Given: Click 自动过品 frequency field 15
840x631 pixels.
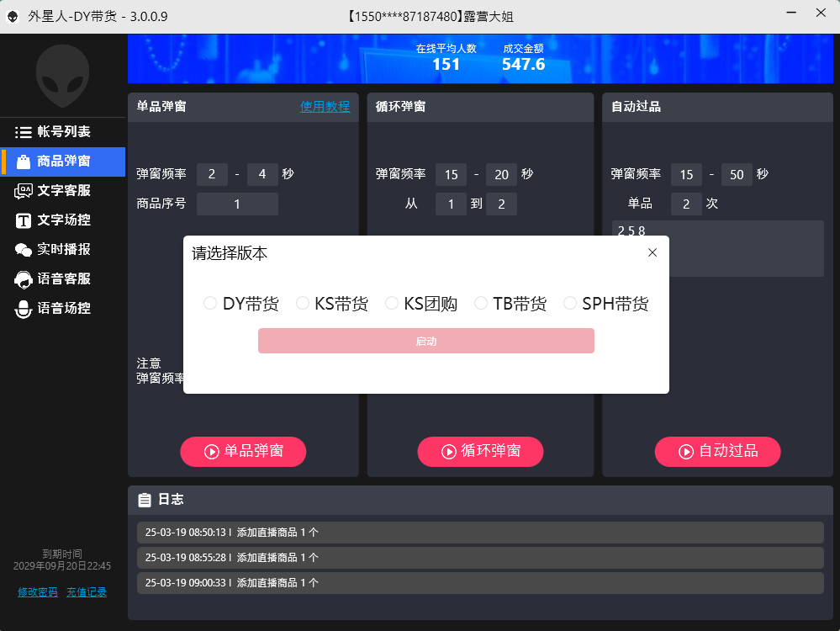Looking at the screenshot, I should pos(686,174).
